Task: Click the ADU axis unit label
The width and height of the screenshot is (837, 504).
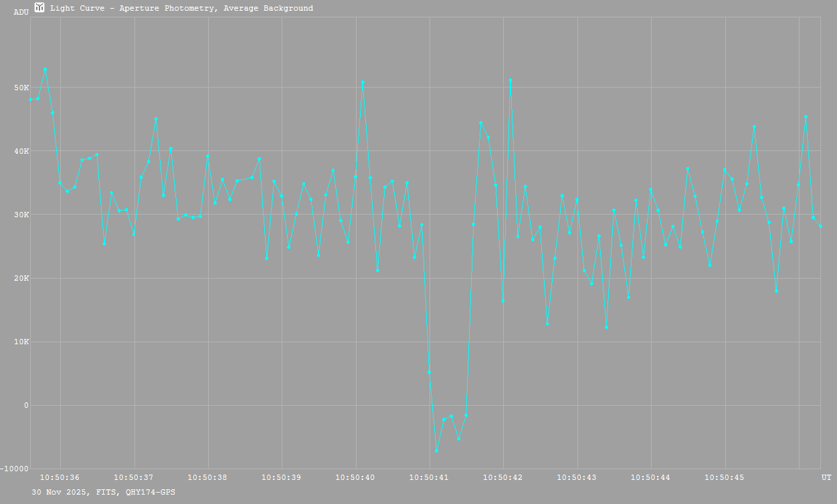Action: coord(21,12)
